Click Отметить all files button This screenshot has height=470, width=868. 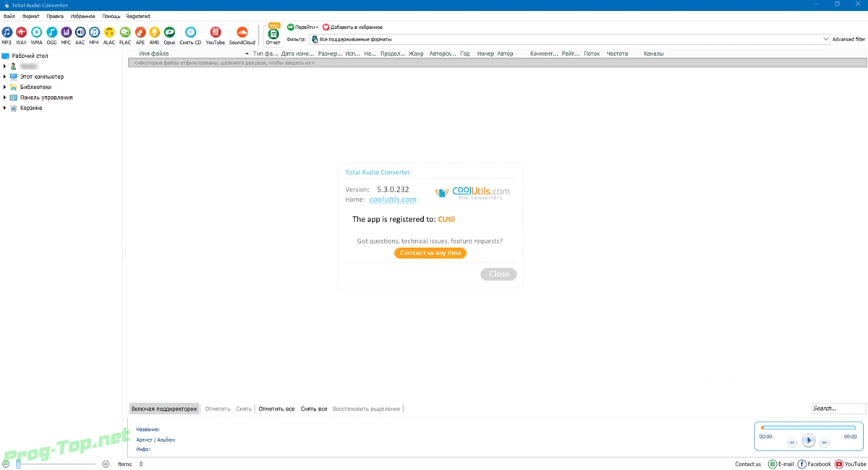(276, 409)
